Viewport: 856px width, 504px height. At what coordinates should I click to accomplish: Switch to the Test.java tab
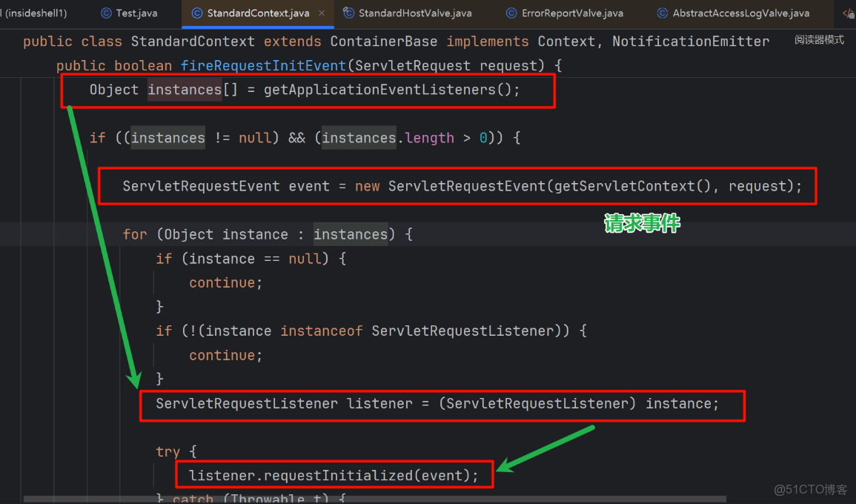[x=130, y=13]
